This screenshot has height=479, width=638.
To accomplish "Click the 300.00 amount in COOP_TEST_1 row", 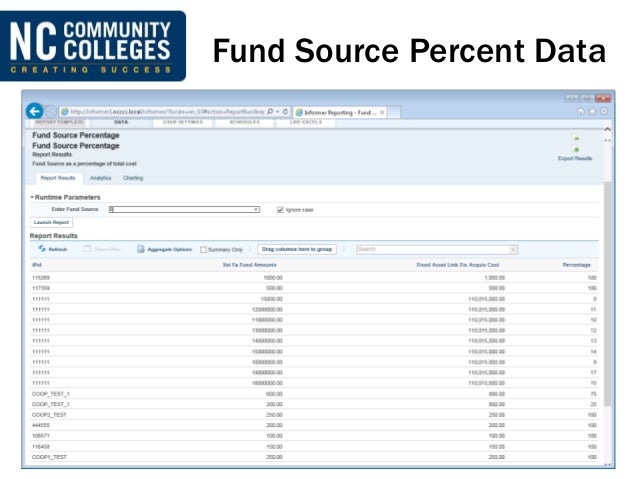I will (274, 404).
